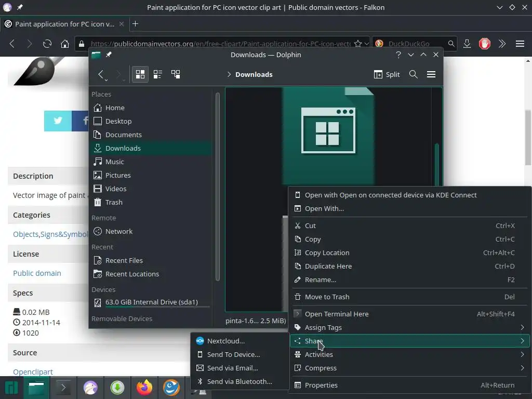Open Public domain license link

(x=37, y=273)
